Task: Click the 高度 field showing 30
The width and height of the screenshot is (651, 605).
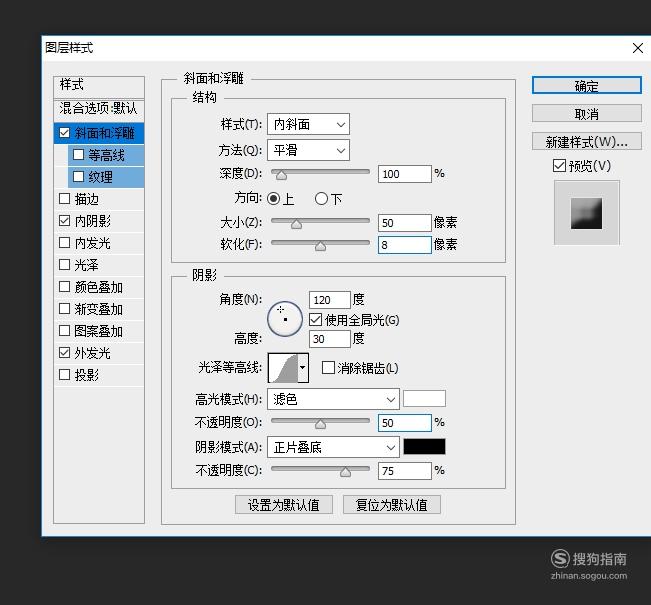Action: [330, 339]
